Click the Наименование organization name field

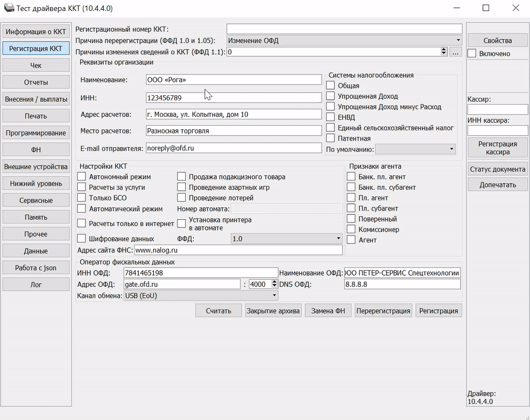coord(234,80)
